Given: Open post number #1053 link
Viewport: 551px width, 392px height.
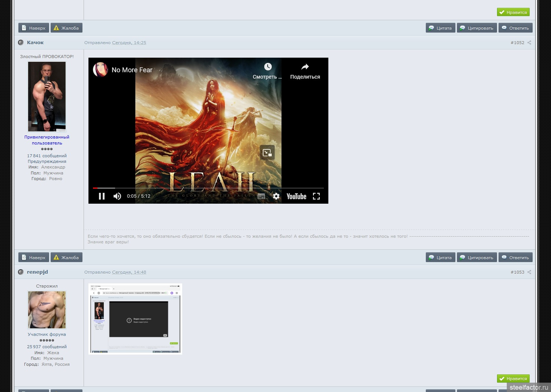Looking at the screenshot, I should (x=517, y=272).
